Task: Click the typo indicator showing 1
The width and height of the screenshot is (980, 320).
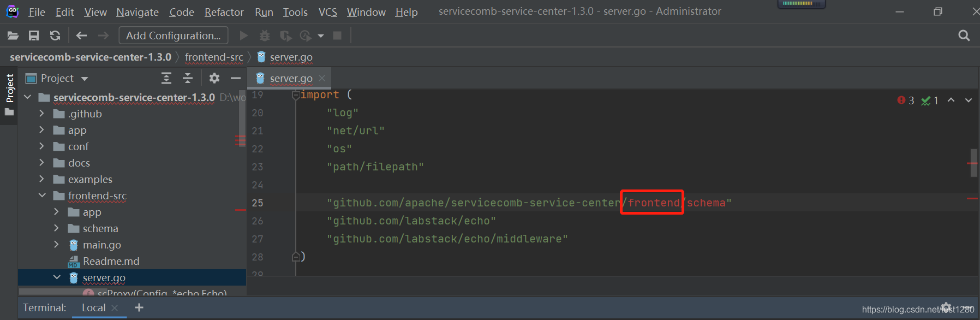Action: coord(930,100)
